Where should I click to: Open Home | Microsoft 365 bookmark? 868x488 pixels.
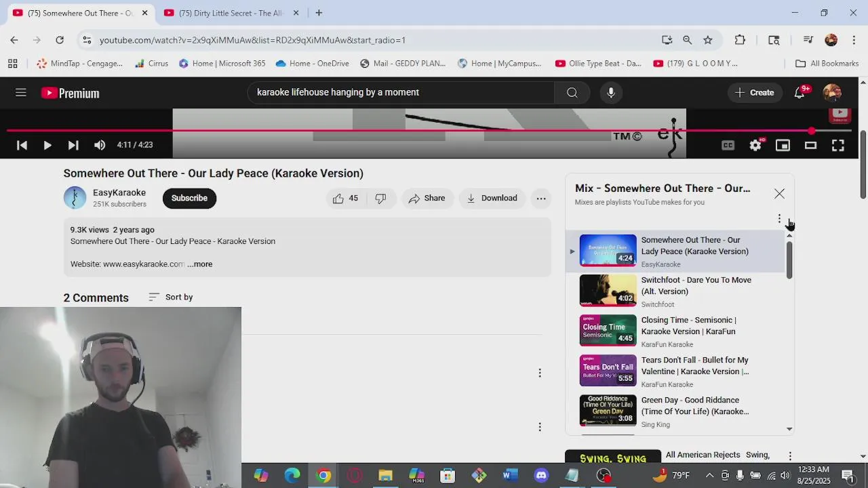(222, 64)
